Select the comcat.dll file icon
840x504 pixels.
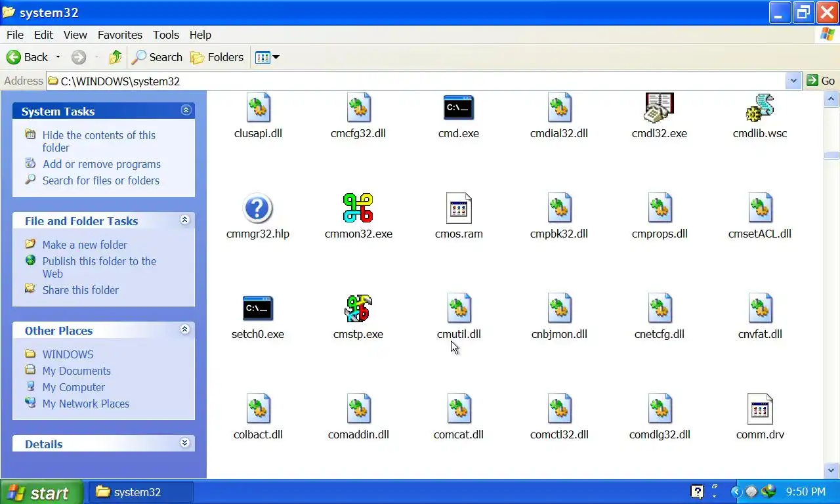459,409
